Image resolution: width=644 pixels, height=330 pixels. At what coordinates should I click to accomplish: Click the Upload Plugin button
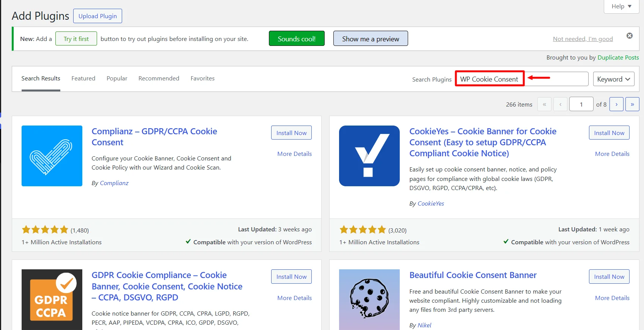point(97,16)
